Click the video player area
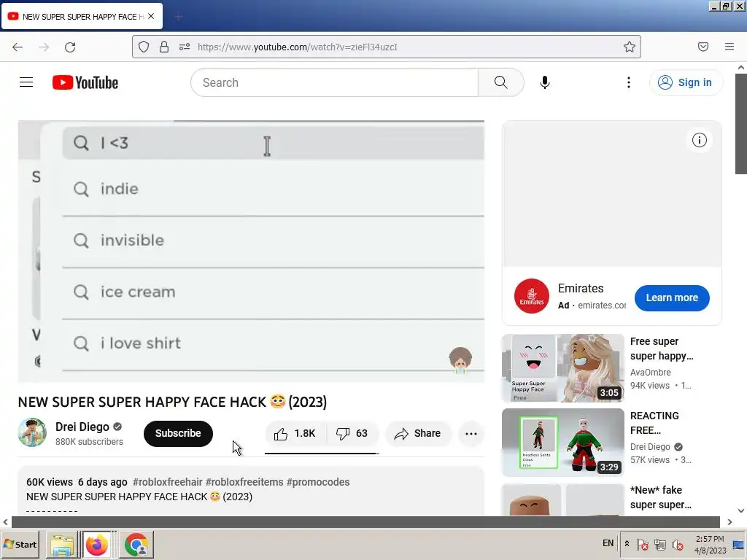The image size is (747, 560). click(x=251, y=251)
